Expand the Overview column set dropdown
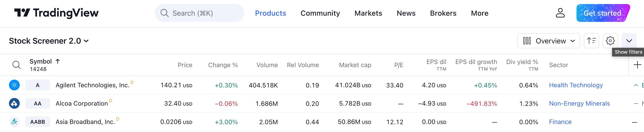The image size is (644, 132). pyautogui.click(x=548, y=41)
